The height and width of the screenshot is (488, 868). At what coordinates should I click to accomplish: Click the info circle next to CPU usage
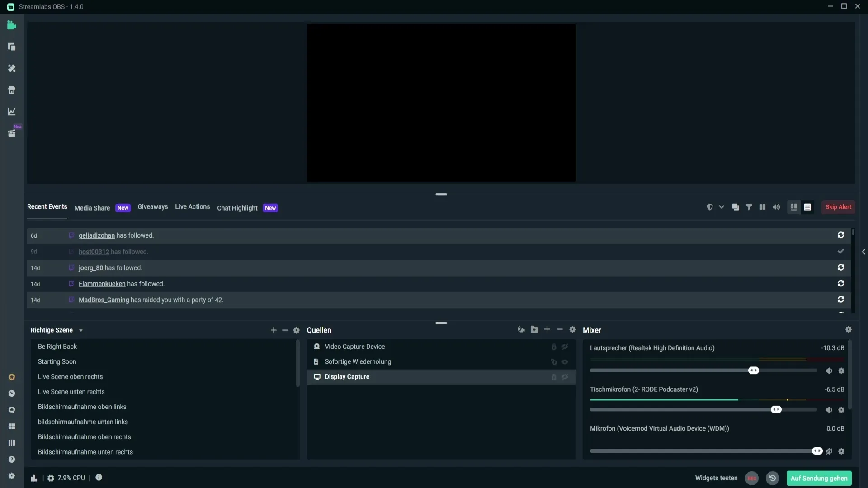(99, 478)
